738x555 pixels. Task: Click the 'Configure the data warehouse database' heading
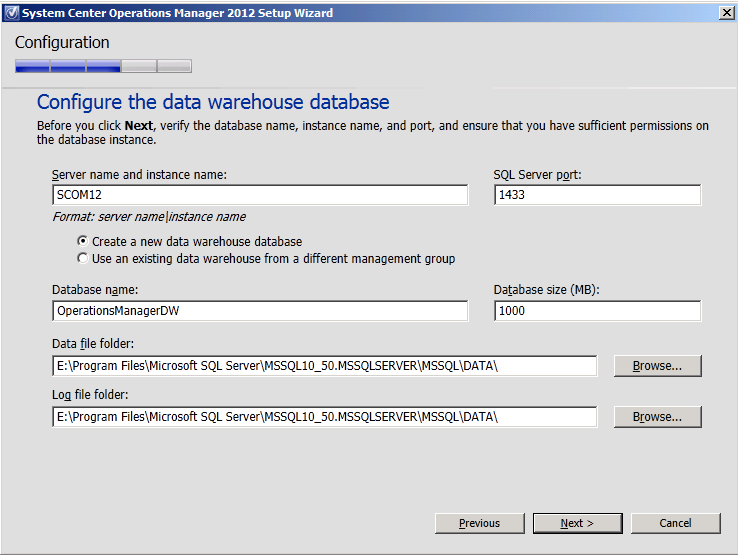pos(213,102)
